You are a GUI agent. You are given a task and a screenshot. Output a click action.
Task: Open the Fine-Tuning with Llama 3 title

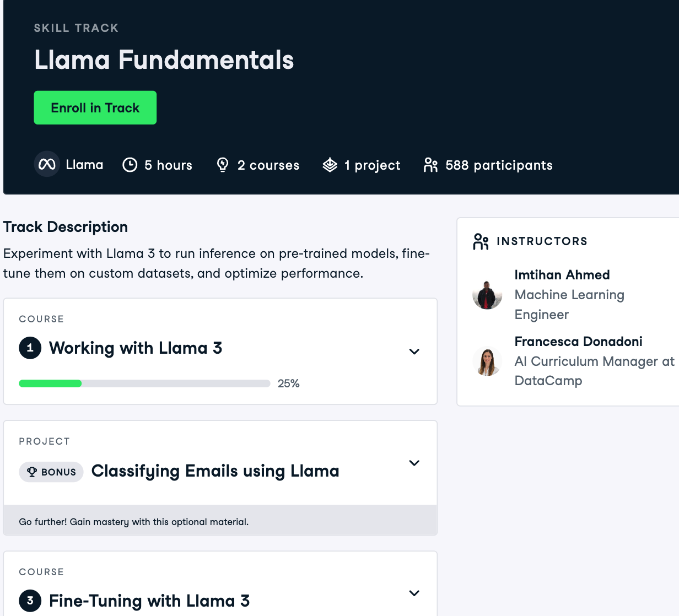(x=149, y=601)
